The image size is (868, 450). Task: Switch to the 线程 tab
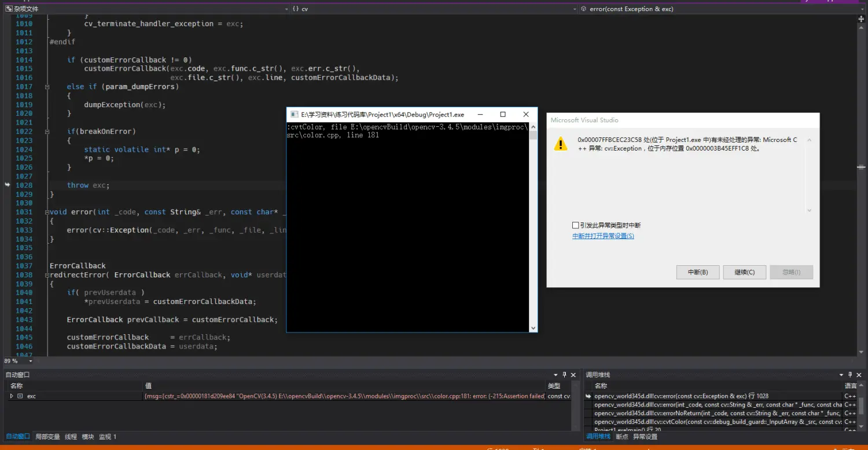click(x=71, y=437)
